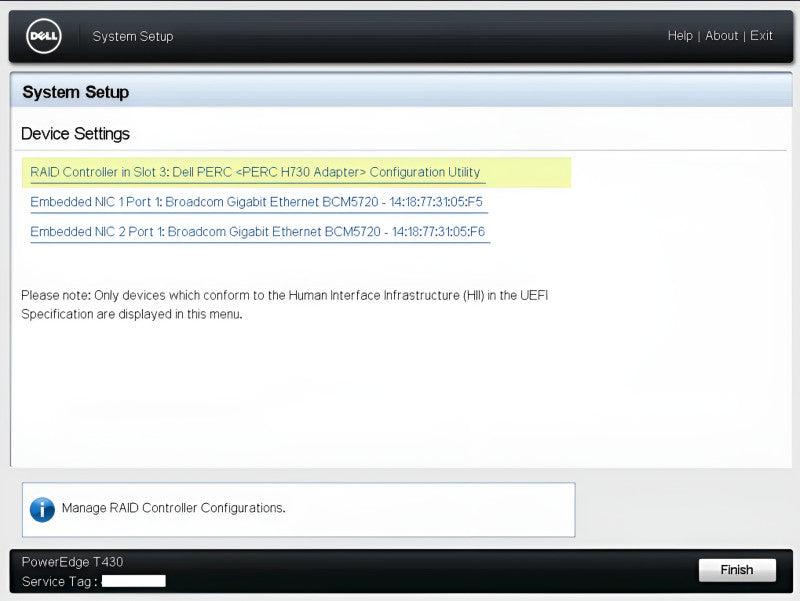Click the separator between Help and About
Image resolution: width=800 pixels, height=601 pixels.
click(699, 36)
